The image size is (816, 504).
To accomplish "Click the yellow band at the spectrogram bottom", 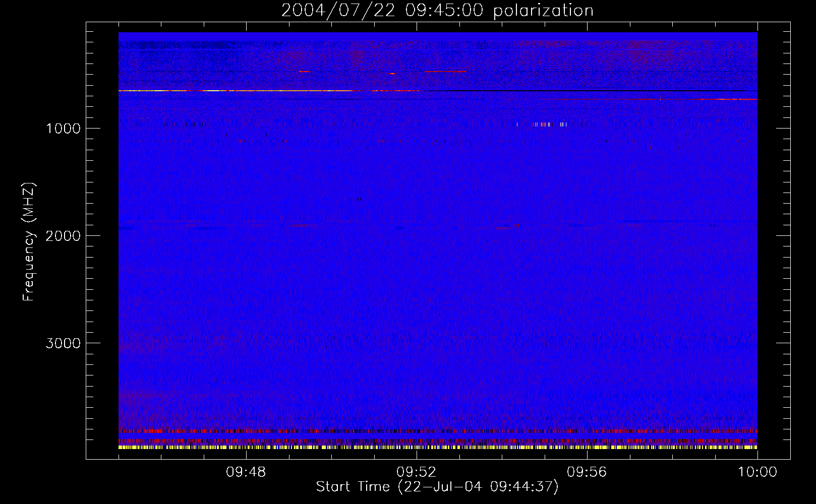I will [x=438, y=447].
